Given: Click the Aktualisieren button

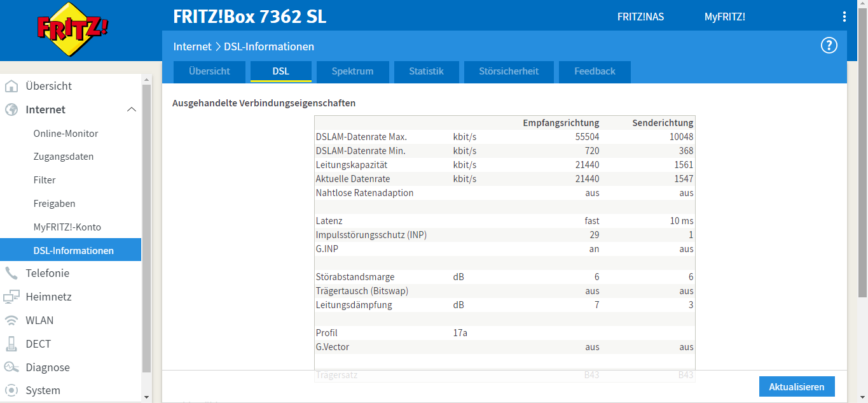Looking at the screenshot, I should tap(797, 386).
